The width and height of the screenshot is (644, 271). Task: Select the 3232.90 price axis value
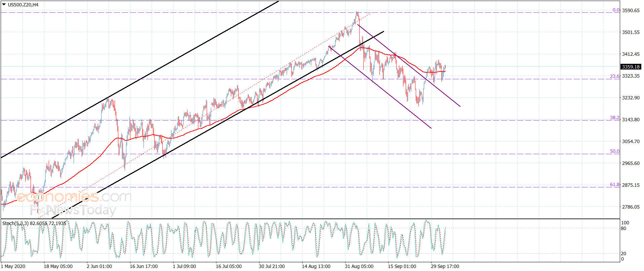click(x=631, y=98)
